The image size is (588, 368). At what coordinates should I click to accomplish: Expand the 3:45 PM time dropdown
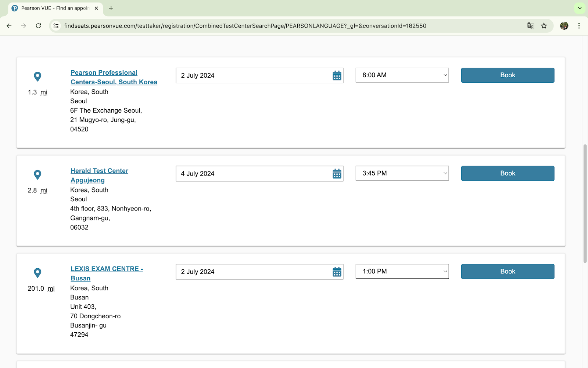402,173
